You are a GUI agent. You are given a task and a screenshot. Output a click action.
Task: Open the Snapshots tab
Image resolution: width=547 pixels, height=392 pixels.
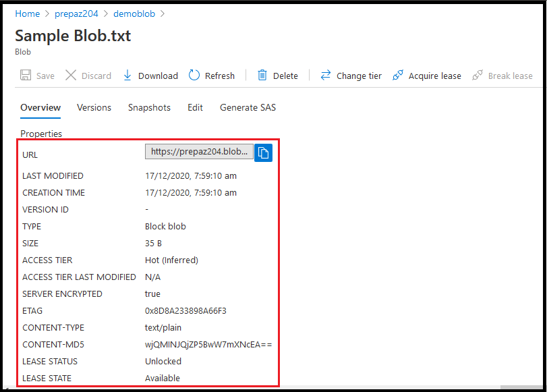(149, 107)
